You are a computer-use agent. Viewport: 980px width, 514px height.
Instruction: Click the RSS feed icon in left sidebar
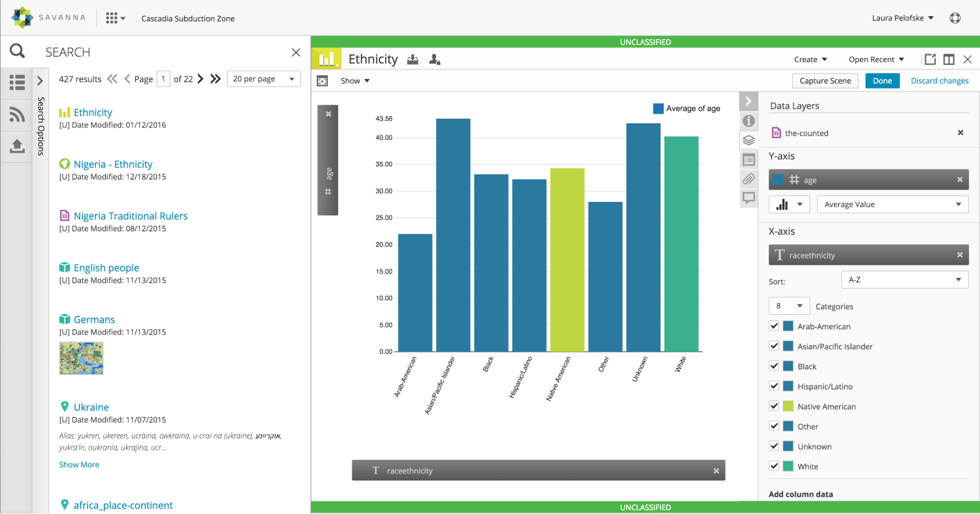pyautogui.click(x=17, y=114)
